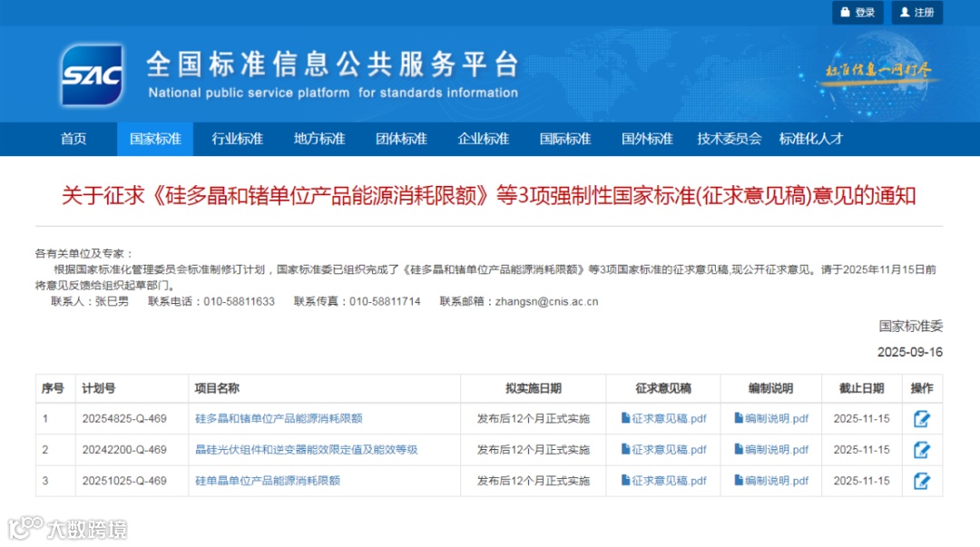
Task: Open the 国际标准 menu
Action: [564, 138]
